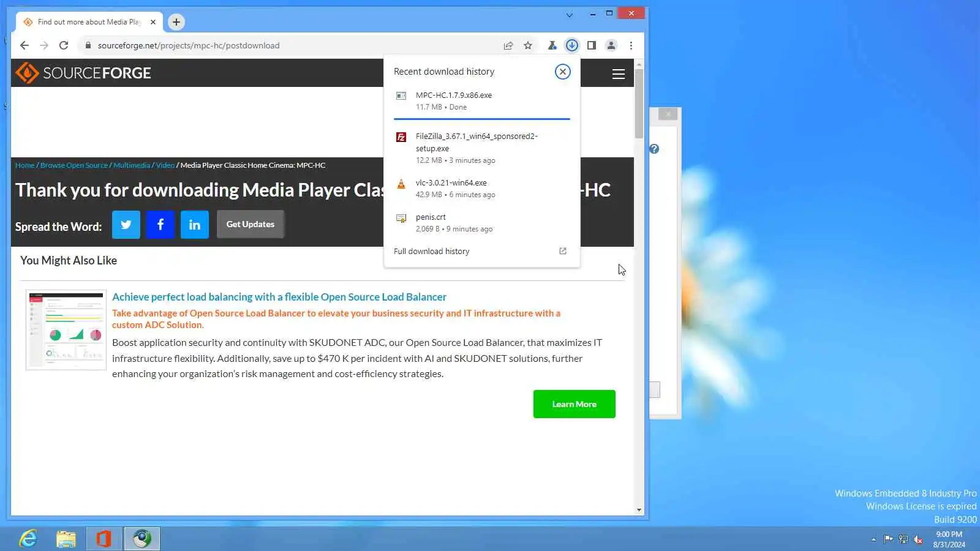Share on LinkedIn

coord(195,225)
